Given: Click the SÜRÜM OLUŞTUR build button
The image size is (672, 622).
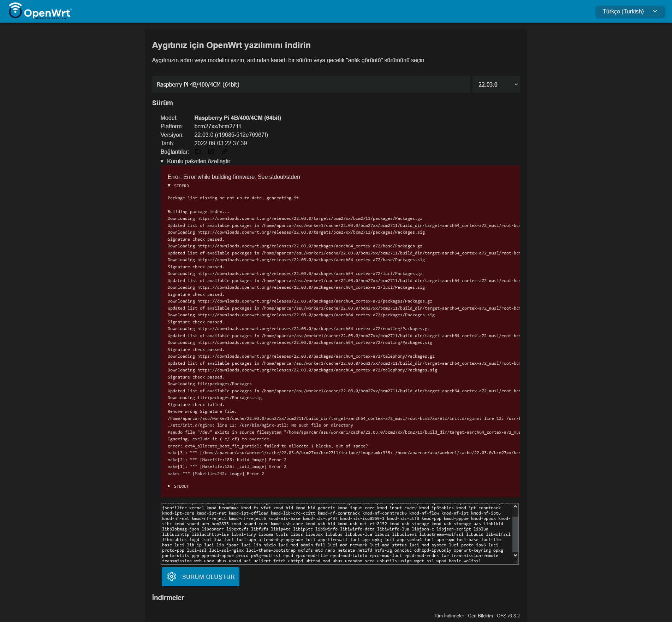Looking at the screenshot, I should tap(201, 577).
